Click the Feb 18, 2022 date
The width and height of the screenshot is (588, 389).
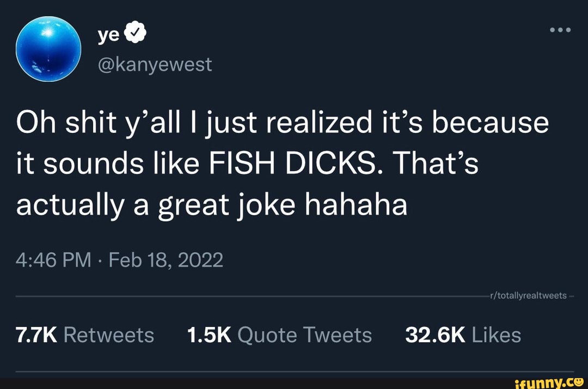pyautogui.click(x=166, y=260)
